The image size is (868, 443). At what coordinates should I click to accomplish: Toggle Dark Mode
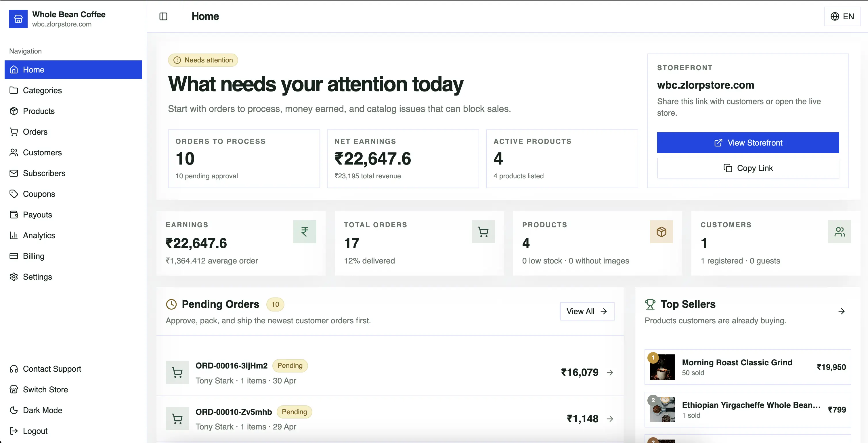pyautogui.click(x=73, y=410)
